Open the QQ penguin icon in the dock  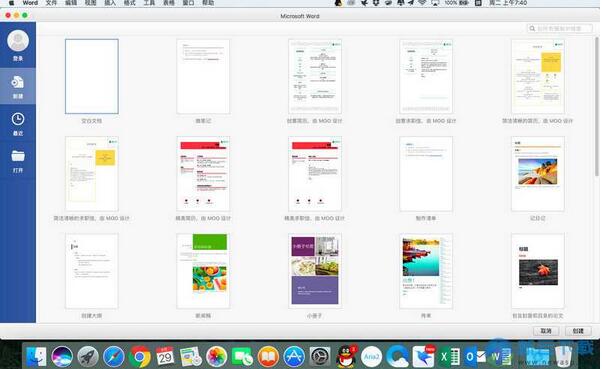pos(347,357)
